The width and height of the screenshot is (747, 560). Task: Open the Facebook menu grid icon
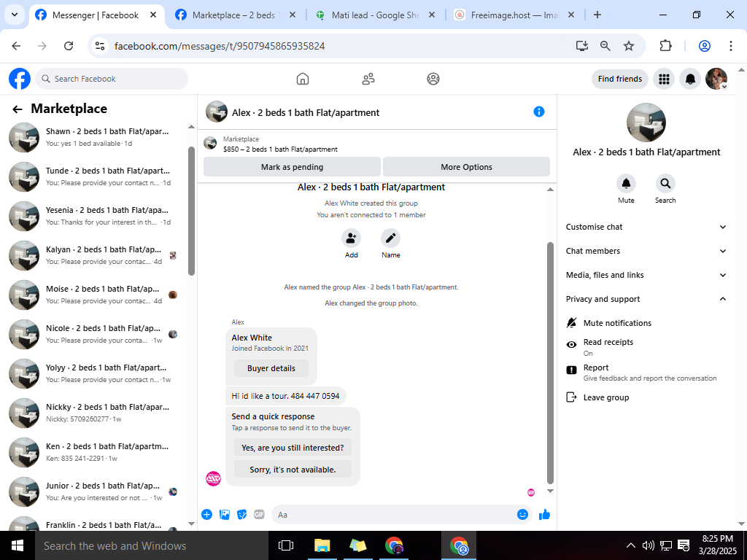664,79
